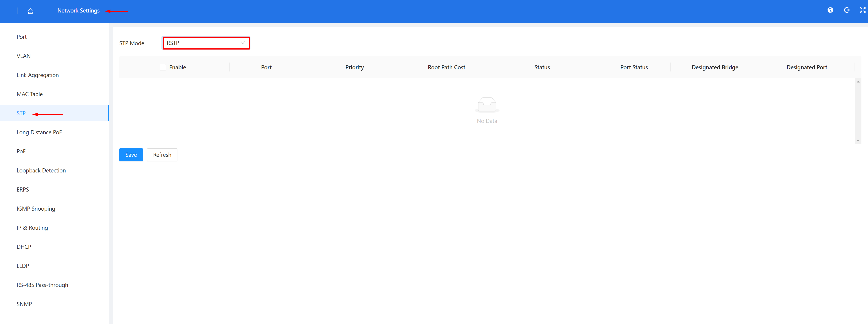Click the Root Path Cost header
This screenshot has width=868, height=324.
point(446,67)
